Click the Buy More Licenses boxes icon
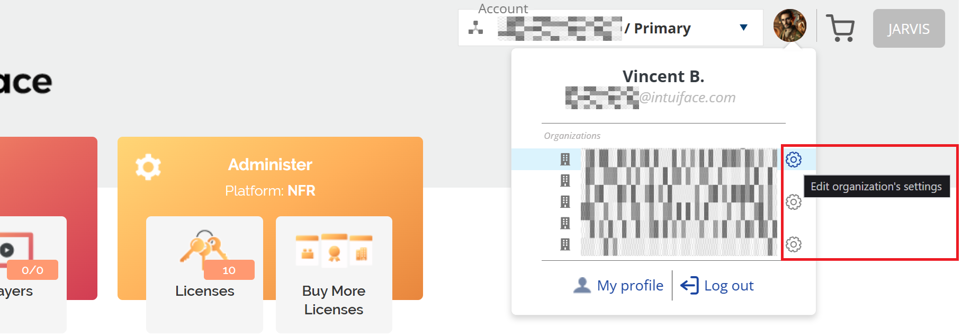 [334, 249]
